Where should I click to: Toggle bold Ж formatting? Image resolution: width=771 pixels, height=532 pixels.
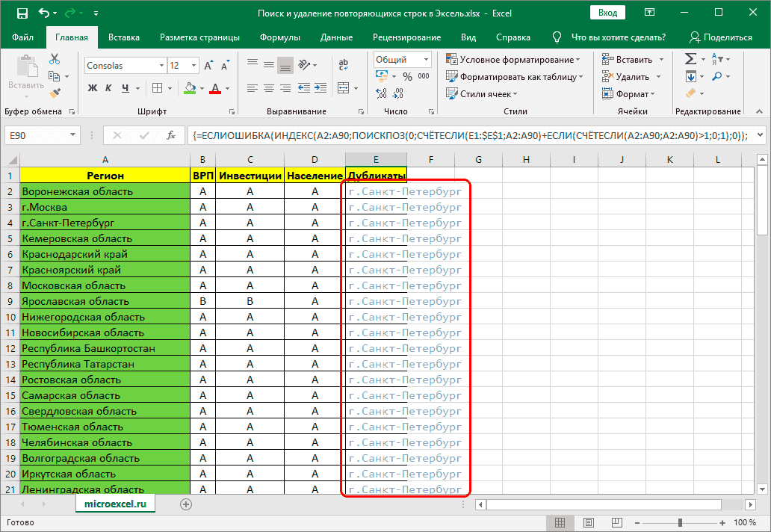coord(93,88)
